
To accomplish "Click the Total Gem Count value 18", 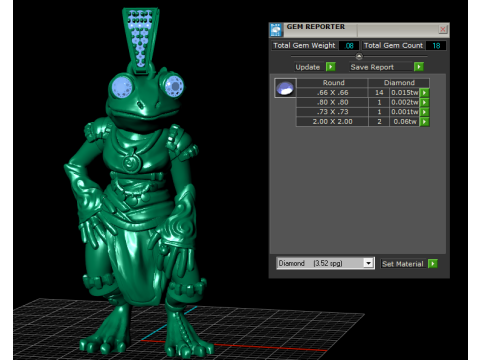I will 436,46.
